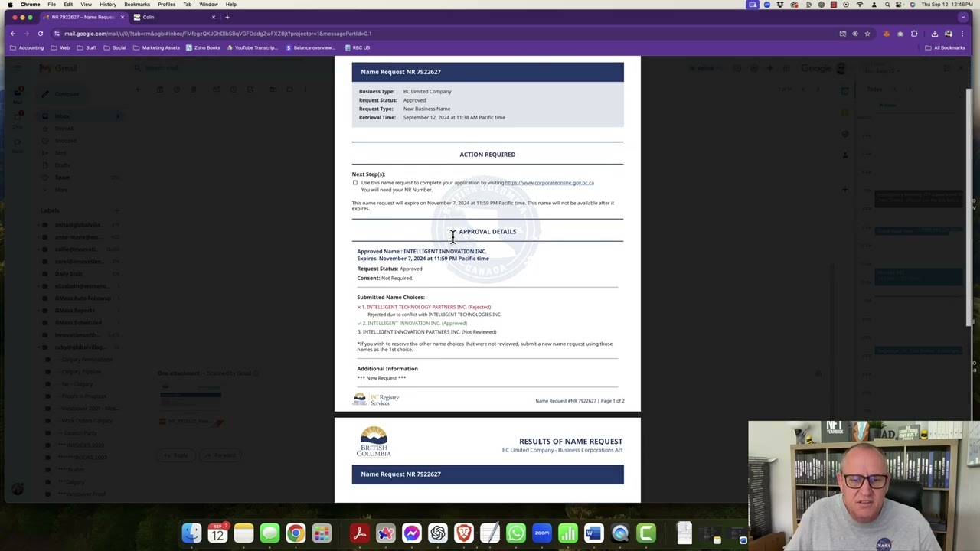Click Chrome's forward arrow
This screenshot has width=980, height=551.
click(27, 34)
